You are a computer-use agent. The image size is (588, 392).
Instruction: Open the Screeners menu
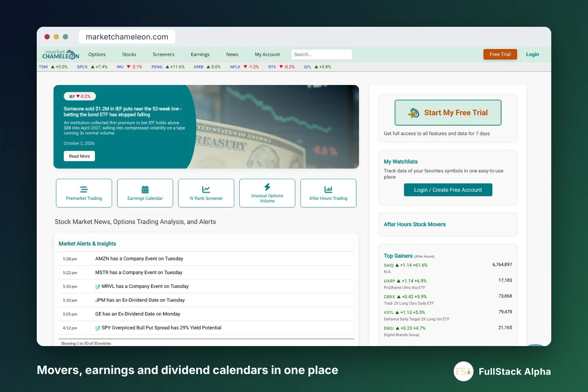[163, 54]
